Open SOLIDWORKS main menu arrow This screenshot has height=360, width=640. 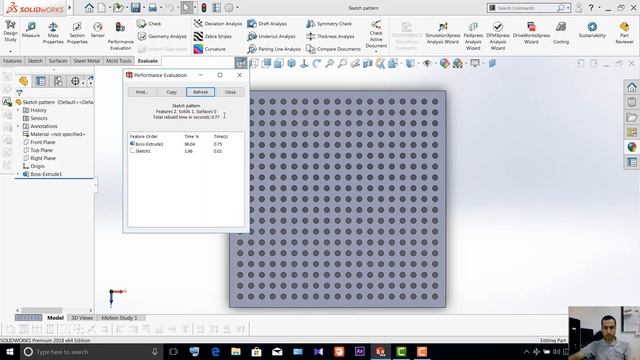click(x=70, y=7)
